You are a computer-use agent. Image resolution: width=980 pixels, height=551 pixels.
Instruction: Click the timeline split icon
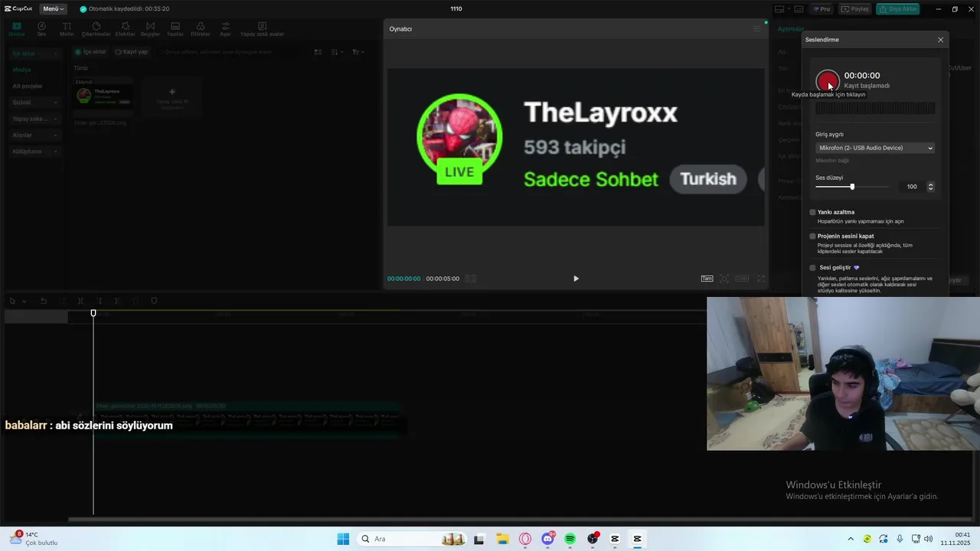click(80, 302)
